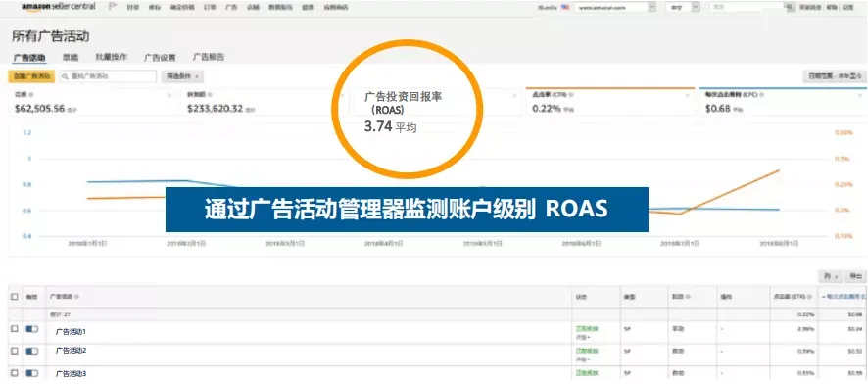Open the 广告活动3 campaign link
This screenshot has width=868, height=384.
click(71, 374)
